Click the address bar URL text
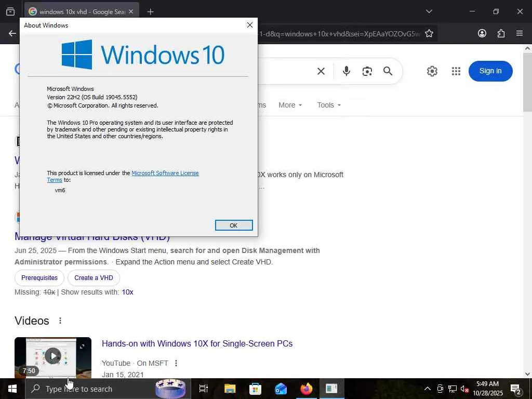532x399 pixels. (339, 34)
